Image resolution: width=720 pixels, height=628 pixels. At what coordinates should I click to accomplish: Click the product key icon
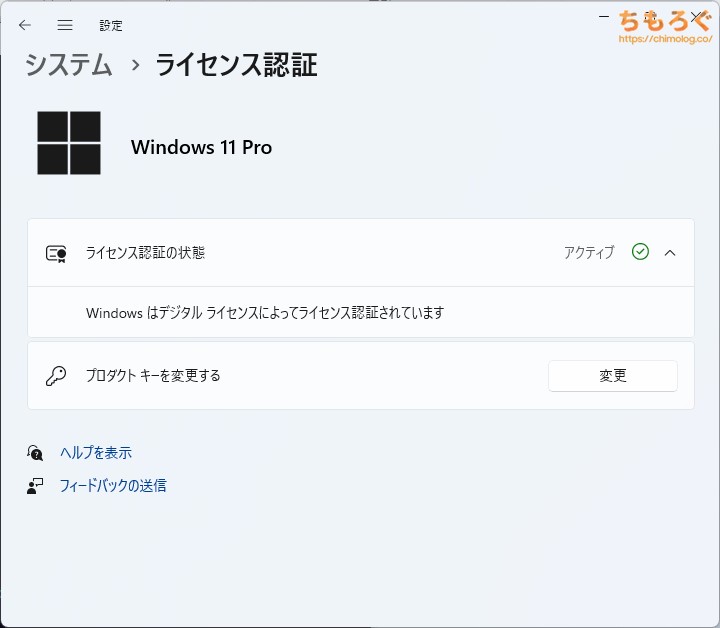point(56,376)
